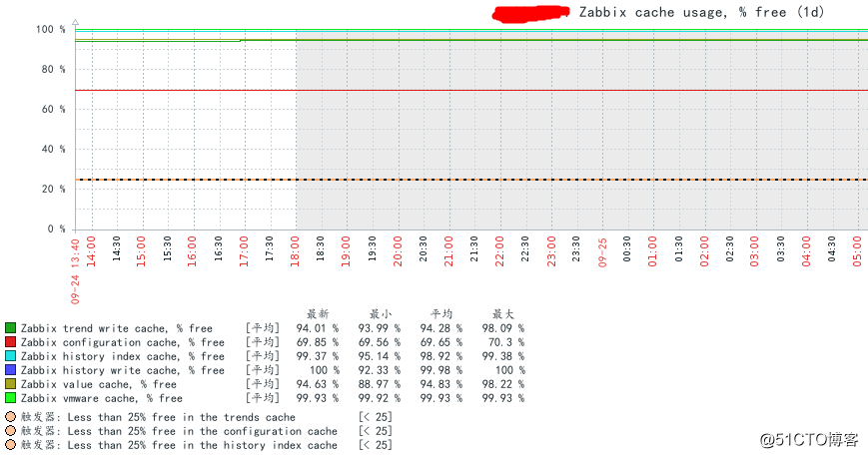Image resolution: width=868 pixels, height=458 pixels.
Task: Select 'Zabbix vmware cache, % free' legend label
Action: (x=102, y=398)
